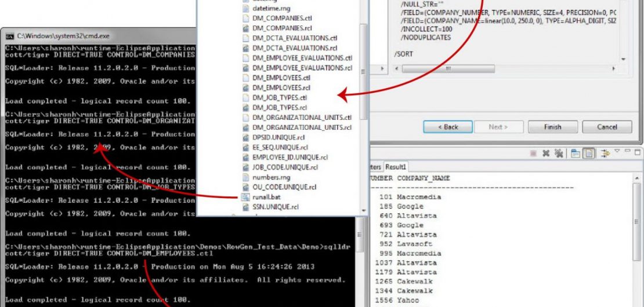Viewport: 644px width, 307px height.
Task: Click the file list vertical scrollbar thumb
Action: tap(363, 72)
